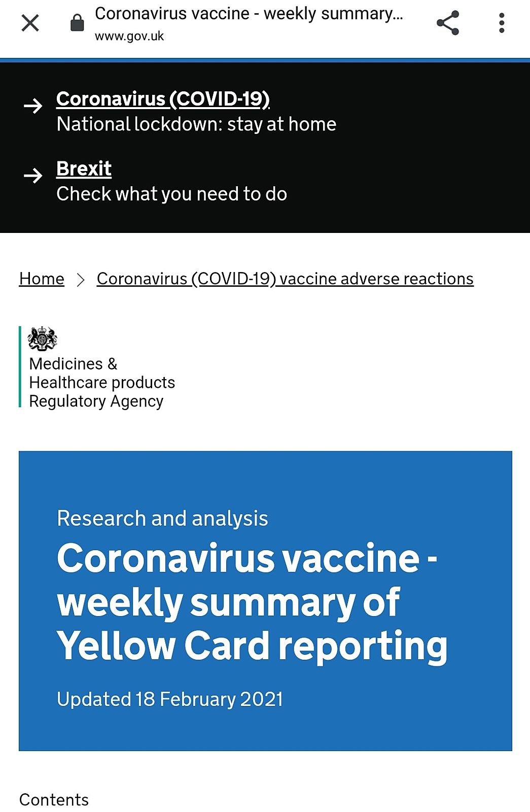Open the Coronavirus (COVID-19) banner link
The width and height of the screenshot is (530, 812).
[x=163, y=99]
